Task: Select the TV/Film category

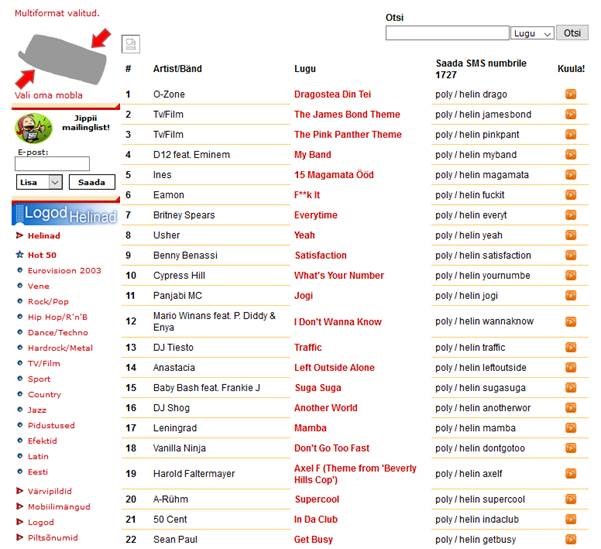Action: tap(44, 363)
